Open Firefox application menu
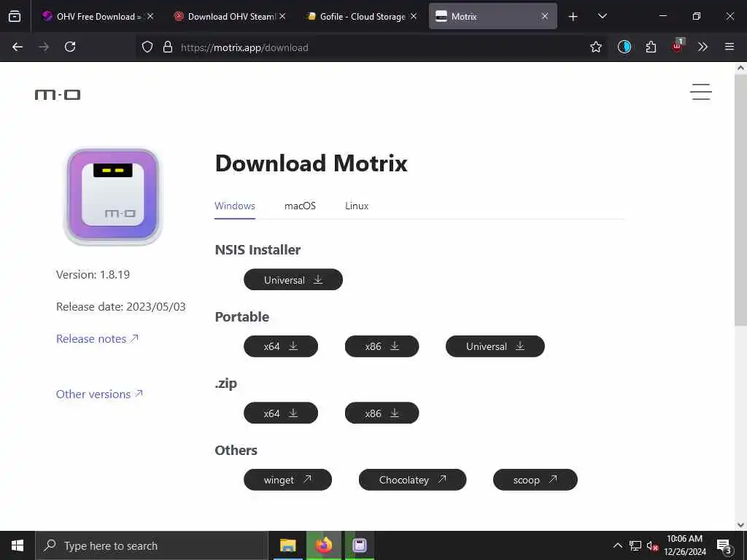747x560 pixels. click(729, 47)
